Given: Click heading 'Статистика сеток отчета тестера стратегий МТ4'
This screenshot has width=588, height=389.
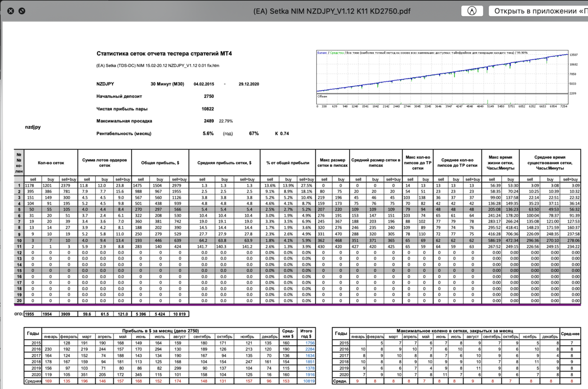Looking at the screenshot, I should pyautogui.click(x=164, y=54).
